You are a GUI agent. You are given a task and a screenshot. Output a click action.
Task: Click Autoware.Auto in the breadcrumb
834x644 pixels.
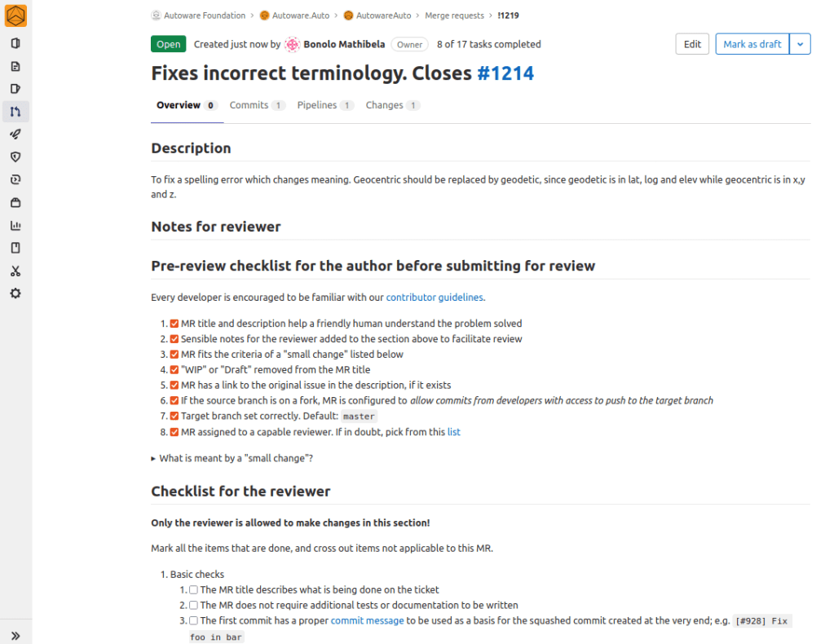coord(300,15)
